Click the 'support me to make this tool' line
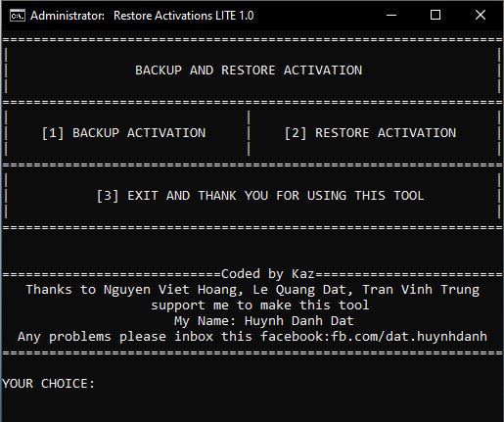This screenshot has height=422, width=504. click(x=260, y=305)
